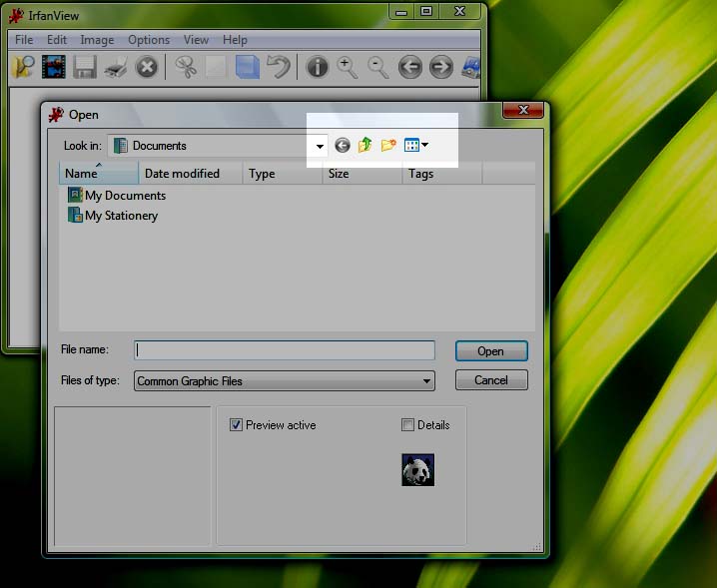Click the File name input field
The image size is (717, 588).
[285, 350]
